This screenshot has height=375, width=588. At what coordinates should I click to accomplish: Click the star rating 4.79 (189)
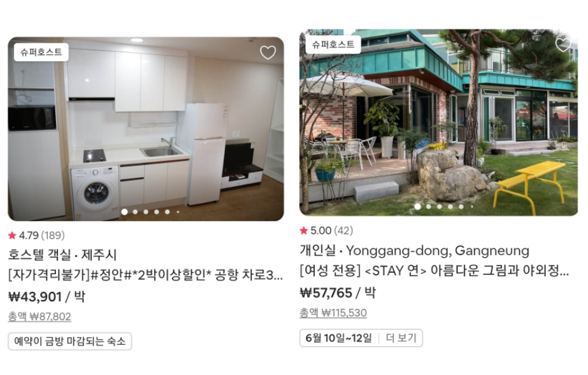37,235
